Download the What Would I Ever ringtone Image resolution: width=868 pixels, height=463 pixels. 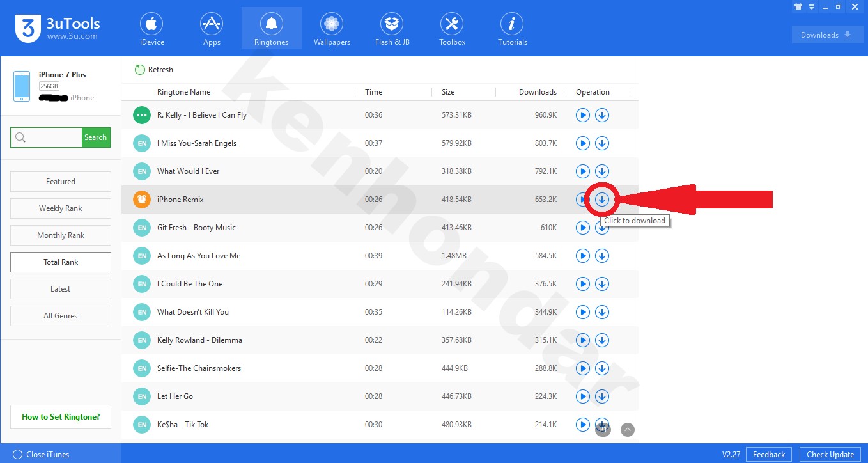tap(602, 171)
